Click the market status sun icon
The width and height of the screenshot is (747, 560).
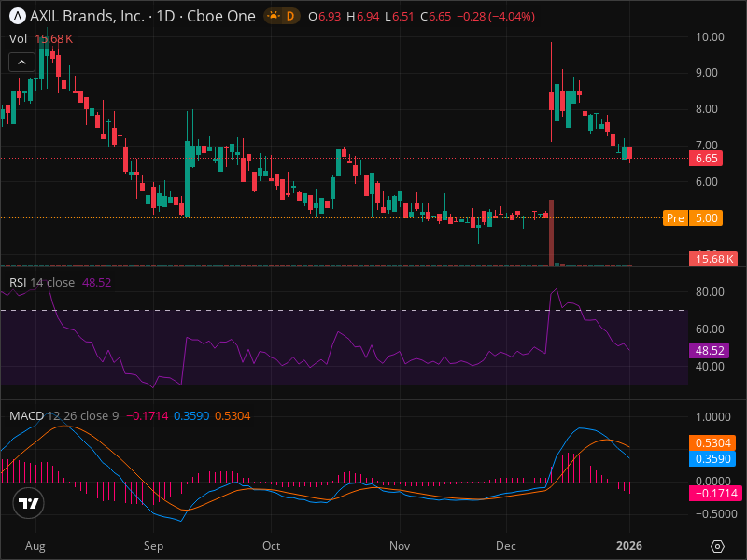(x=273, y=16)
